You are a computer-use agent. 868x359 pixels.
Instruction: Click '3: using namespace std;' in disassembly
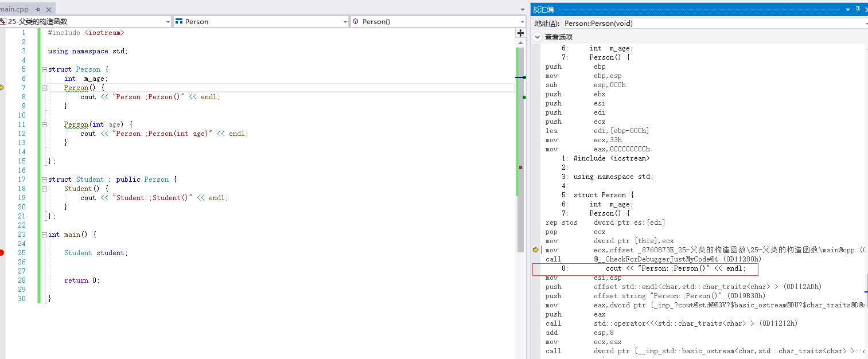pos(608,177)
